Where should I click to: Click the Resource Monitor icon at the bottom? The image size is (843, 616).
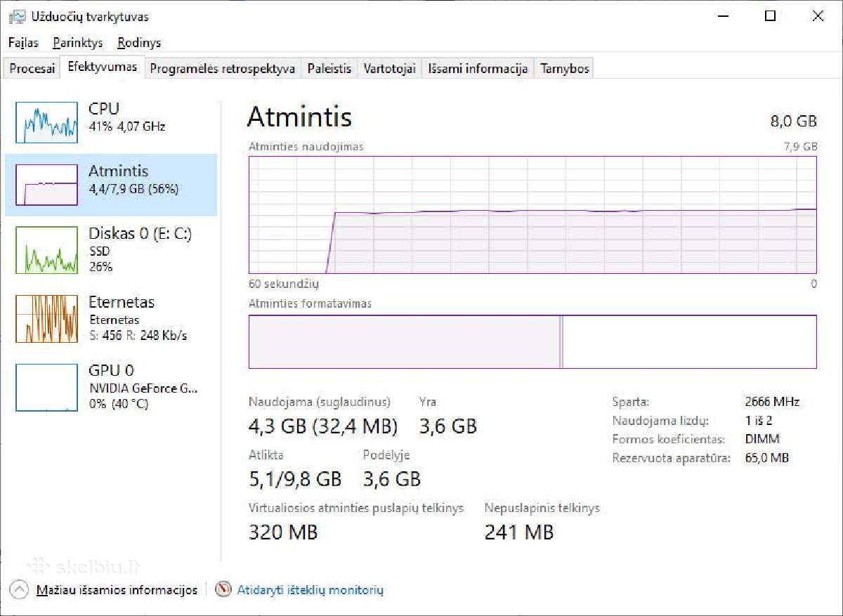coord(223,589)
